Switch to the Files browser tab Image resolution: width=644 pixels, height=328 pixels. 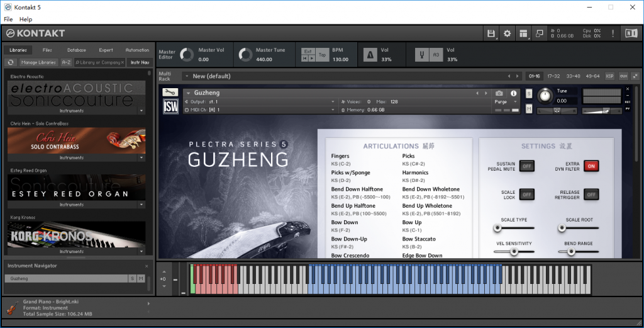[x=47, y=50]
